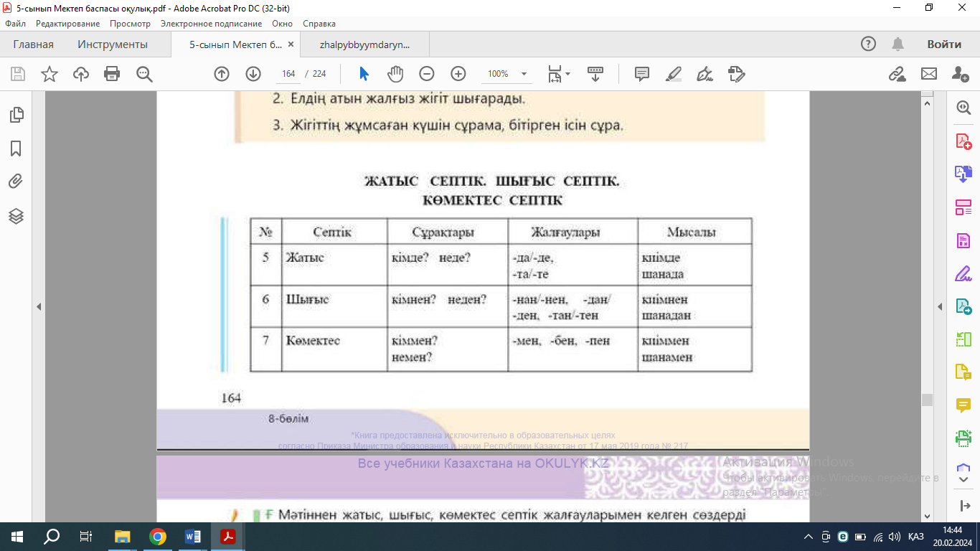Image resolution: width=980 pixels, height=551 pixels.
Task: Open the edit and convert PDF toolbar icon
Action: 737,74
